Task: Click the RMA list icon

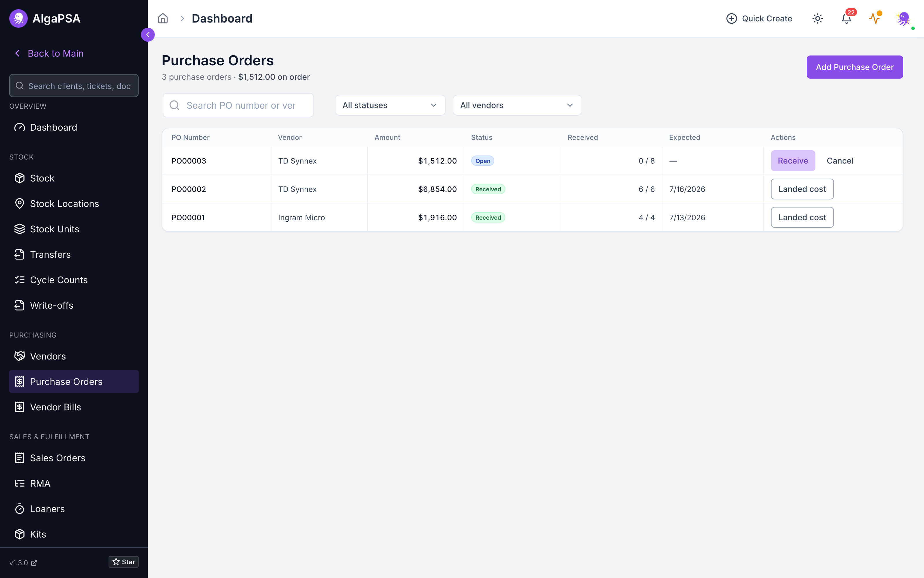Action: [x=19, y=483]
